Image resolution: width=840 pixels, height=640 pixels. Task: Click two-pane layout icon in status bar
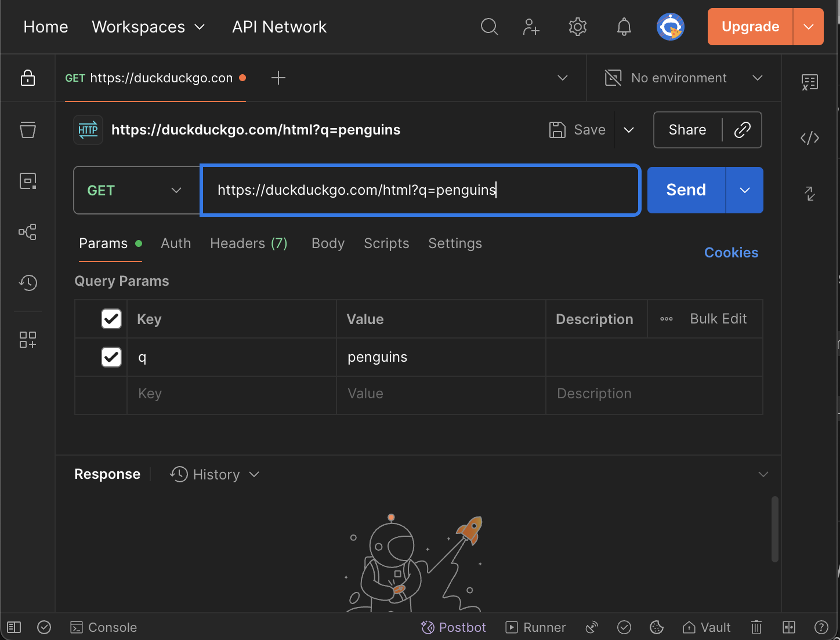coord(789,627)
